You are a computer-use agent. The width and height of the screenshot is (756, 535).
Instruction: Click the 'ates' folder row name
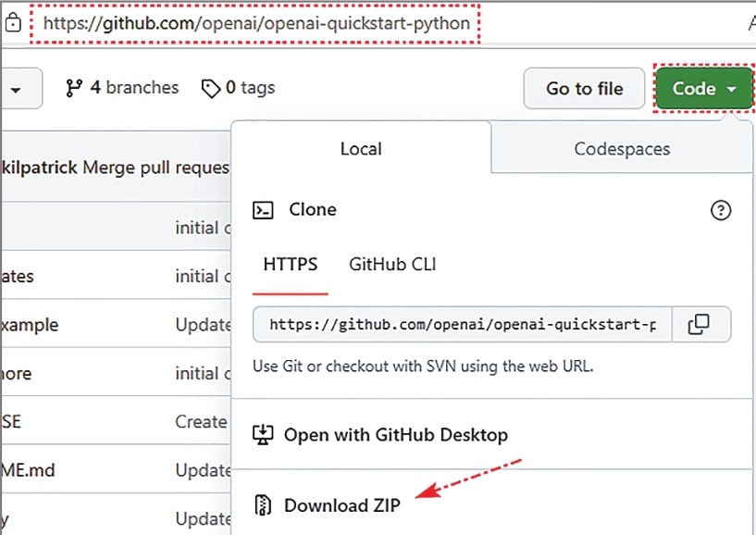(18, 277)
